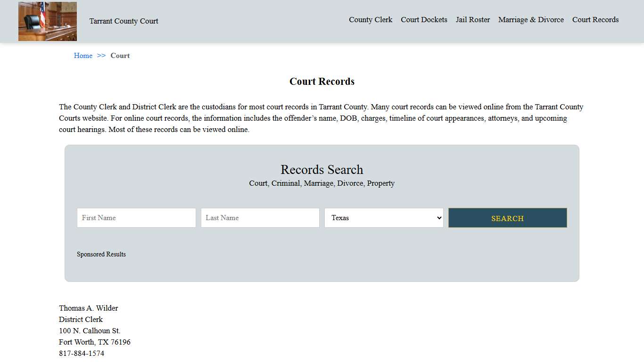Click the phone number 817-884-1574
Screen dimensions: 644x362
click(x=81, y=353)
